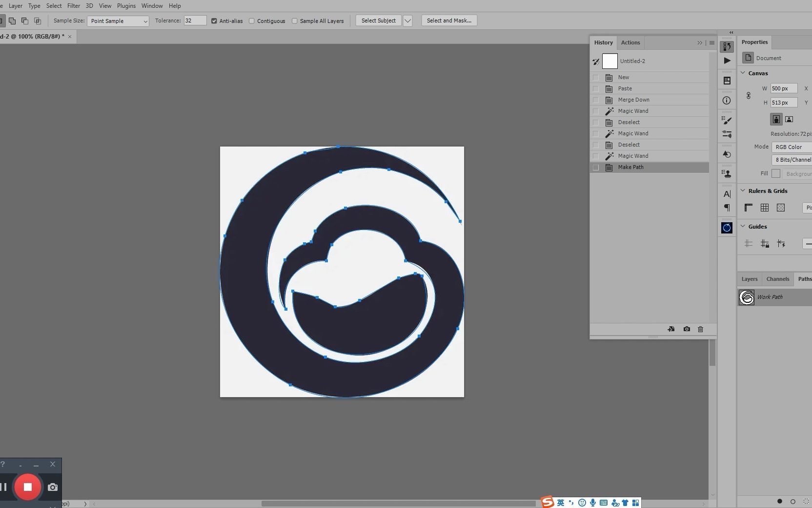This screenshot has width=812, height=508.
Task: Click the lock guides icon
Action: (x=765, y=244)
